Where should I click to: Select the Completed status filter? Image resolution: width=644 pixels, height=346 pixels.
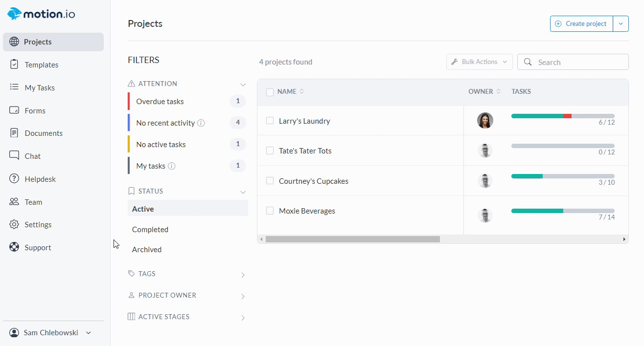click(150, 229)
